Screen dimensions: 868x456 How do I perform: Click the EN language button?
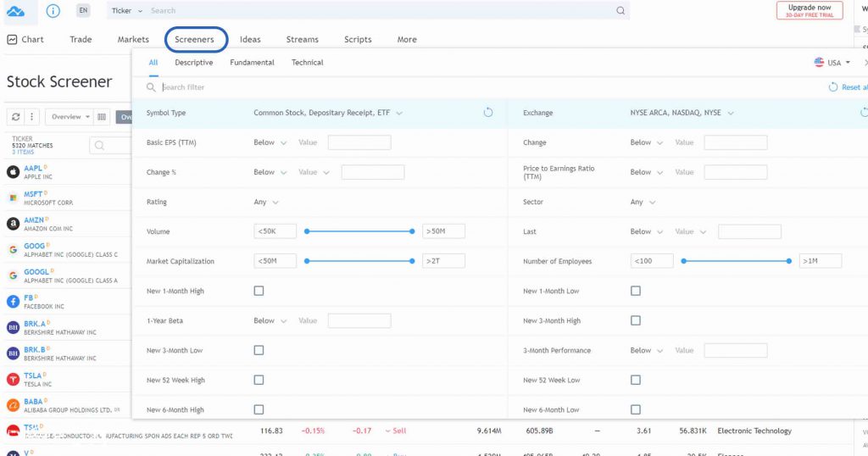click(x=83, y=10)
